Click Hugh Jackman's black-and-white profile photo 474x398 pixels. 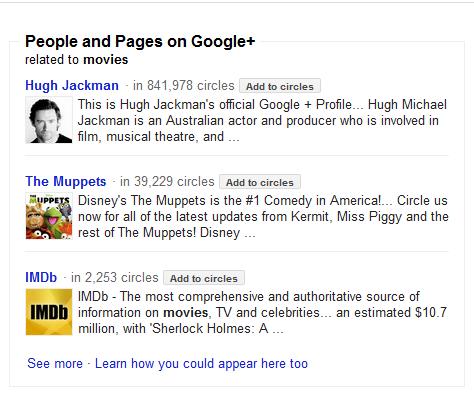pyautogui.click(x=49, y=120)
